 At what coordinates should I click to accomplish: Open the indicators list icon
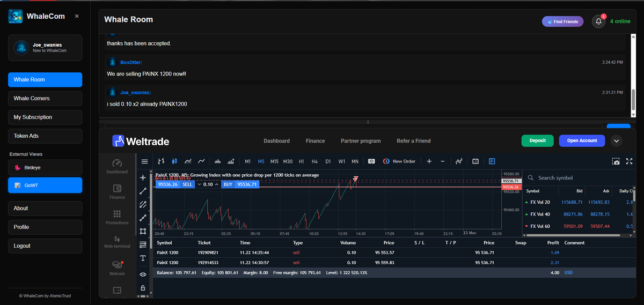pos(459,161)
